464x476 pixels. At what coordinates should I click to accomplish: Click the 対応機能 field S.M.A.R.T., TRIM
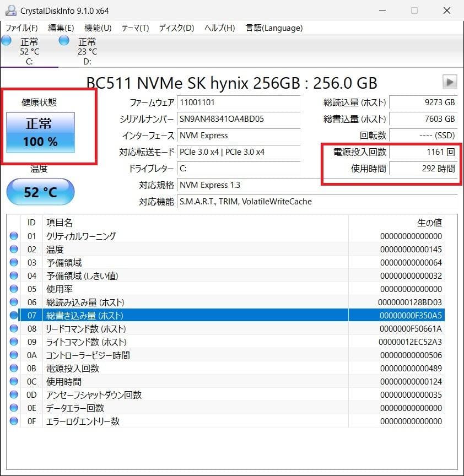click(317, 202)
